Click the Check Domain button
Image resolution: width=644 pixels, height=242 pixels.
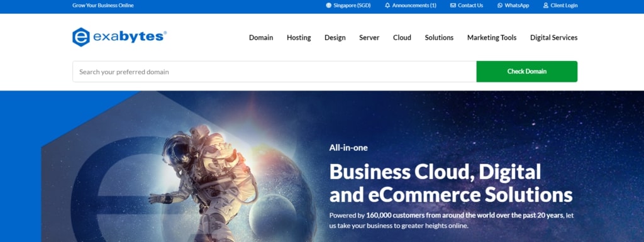(527, 72)
